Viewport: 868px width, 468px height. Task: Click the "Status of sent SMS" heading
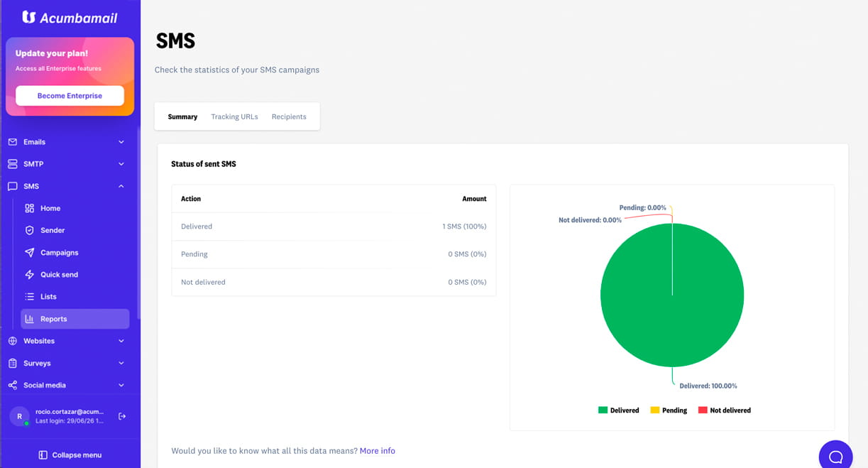tap(204, 164)
